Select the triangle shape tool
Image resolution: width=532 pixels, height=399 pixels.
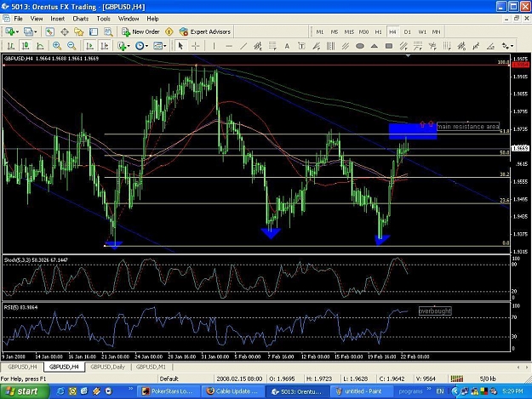[x=375, y=46]
